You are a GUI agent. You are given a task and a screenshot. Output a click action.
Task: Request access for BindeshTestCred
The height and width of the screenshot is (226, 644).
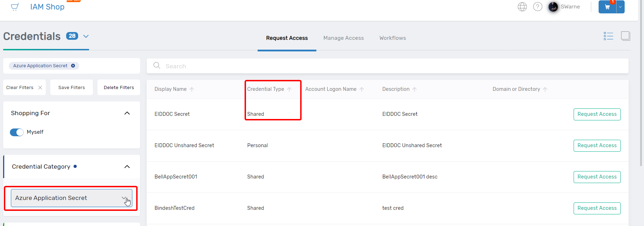pos(597,208)
